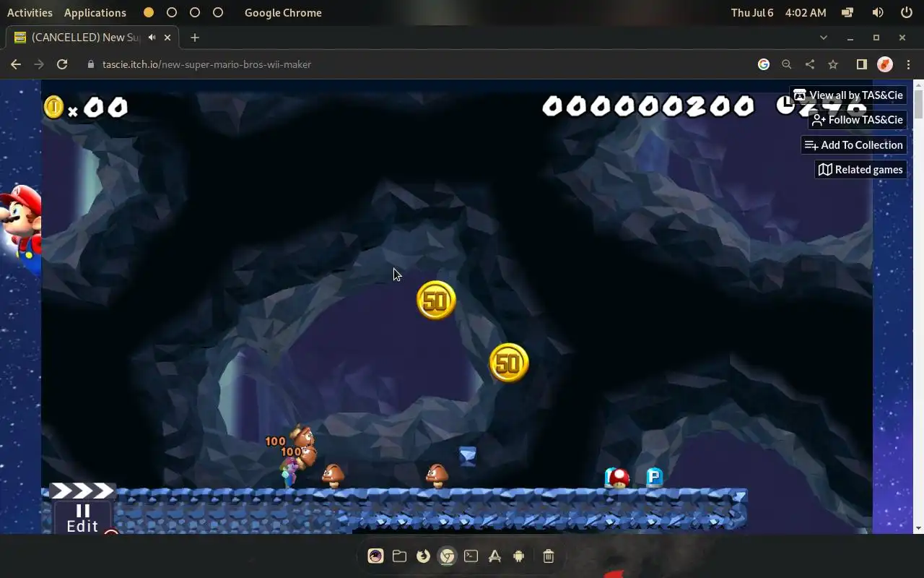Switch to fourth workspace indicator
Screen dimensions: 924x578
tap(218, 12)
